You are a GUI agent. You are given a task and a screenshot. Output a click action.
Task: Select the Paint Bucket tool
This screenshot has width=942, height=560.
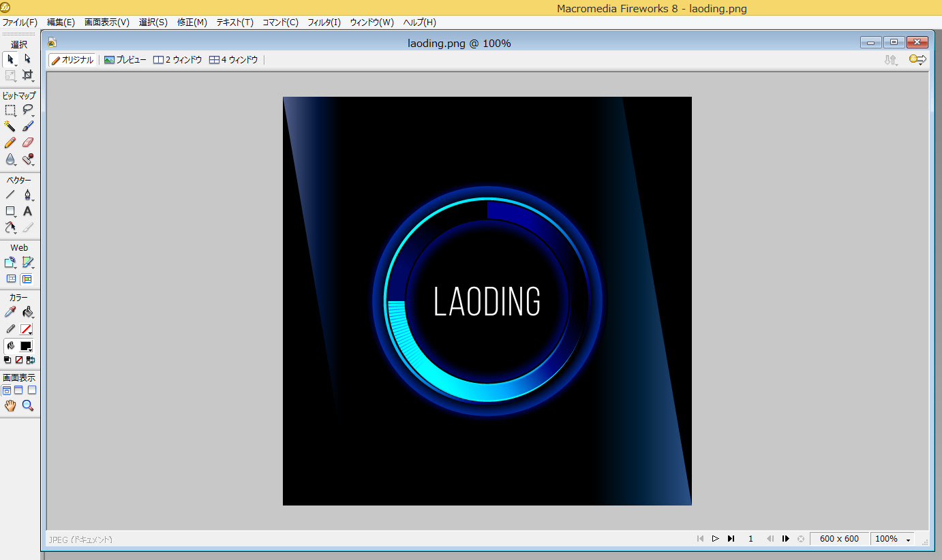[x=28, y=312]
